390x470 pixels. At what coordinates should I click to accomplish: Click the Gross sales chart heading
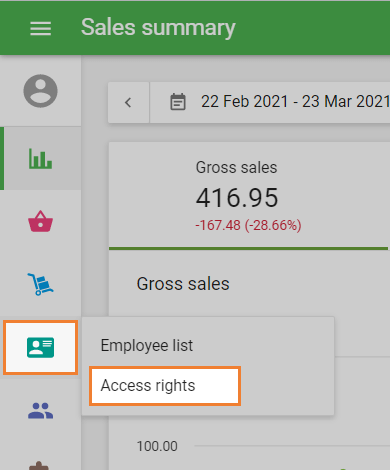click(x=183, y=284)
